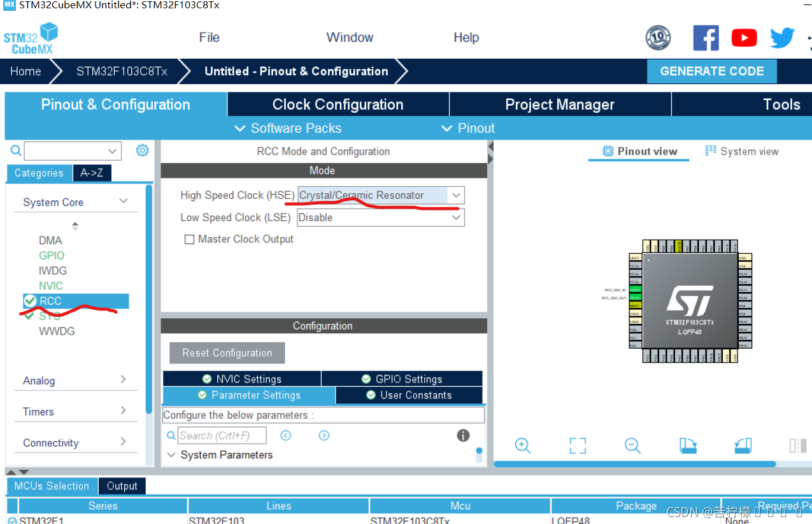This screenshot has width=812, height=524.
Task: Collapse the System Parameters group
Action: coord(171,455)
